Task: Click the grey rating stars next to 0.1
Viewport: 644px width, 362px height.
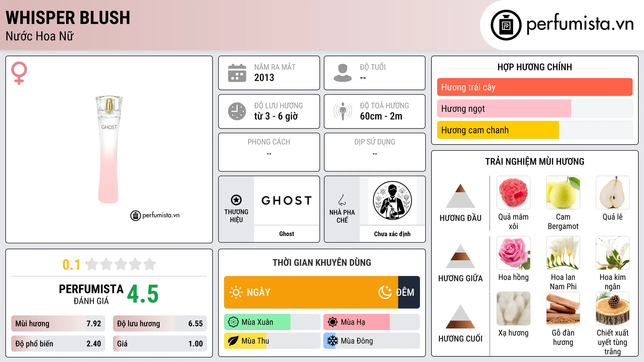Action: pyautogui.click(x=121, y=264)
